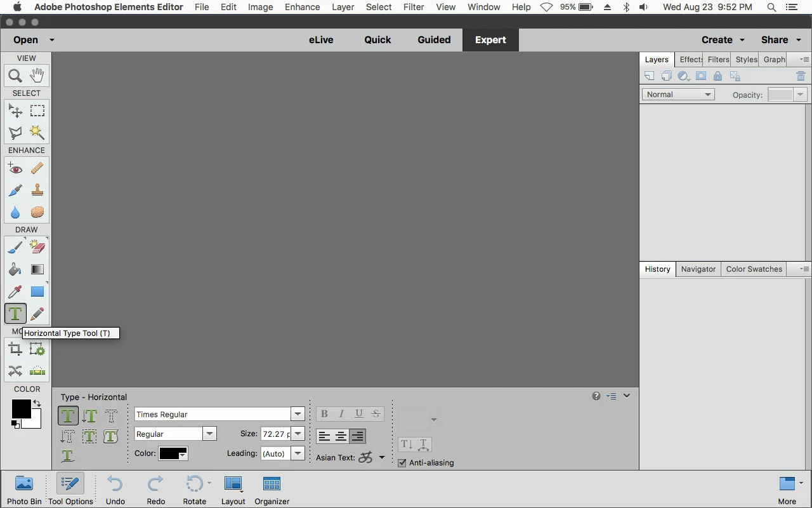Select the Eraser tool

(x=37, y=248)
